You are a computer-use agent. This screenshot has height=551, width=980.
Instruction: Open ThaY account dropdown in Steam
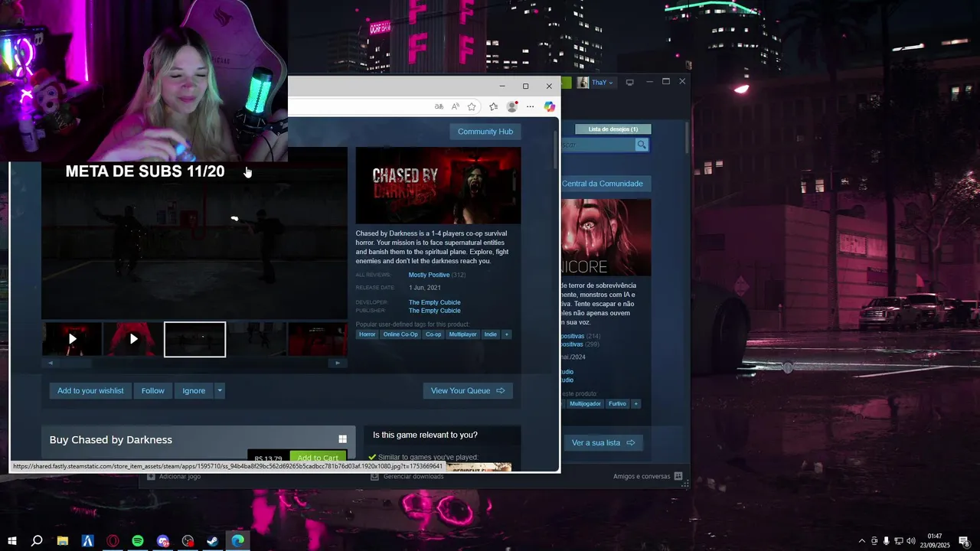[x=602, y=83]
